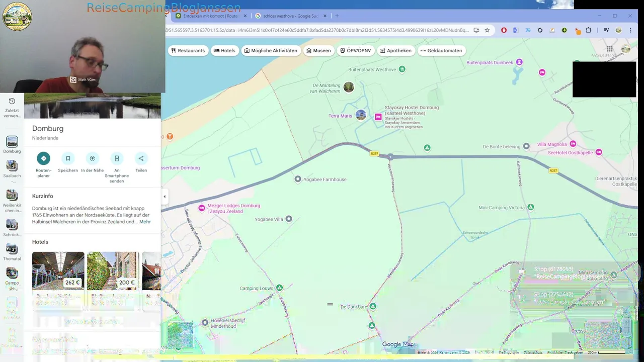Click Yogabee Villa map marker
The width and height of the screenshot is (644, 362).
289,219
